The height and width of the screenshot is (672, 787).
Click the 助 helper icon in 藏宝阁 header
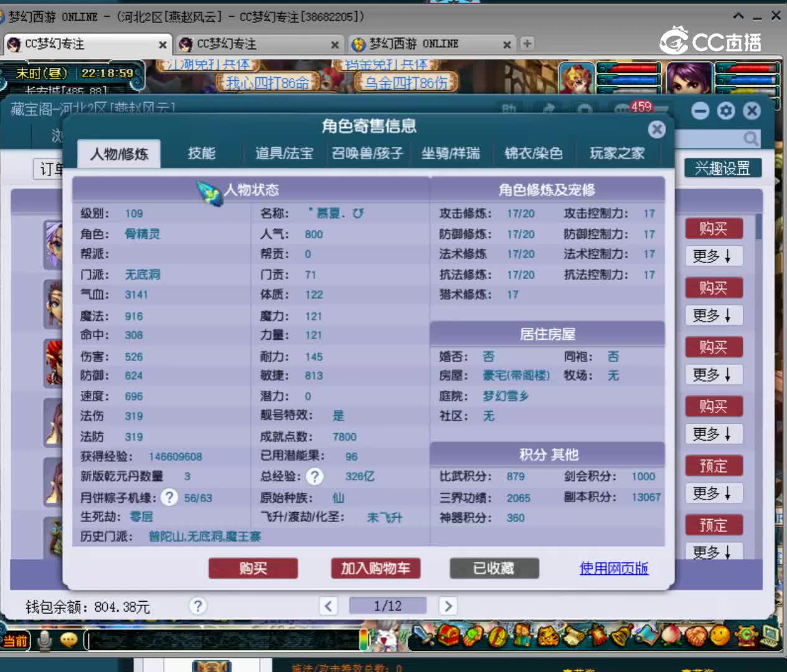pos(509,110)
